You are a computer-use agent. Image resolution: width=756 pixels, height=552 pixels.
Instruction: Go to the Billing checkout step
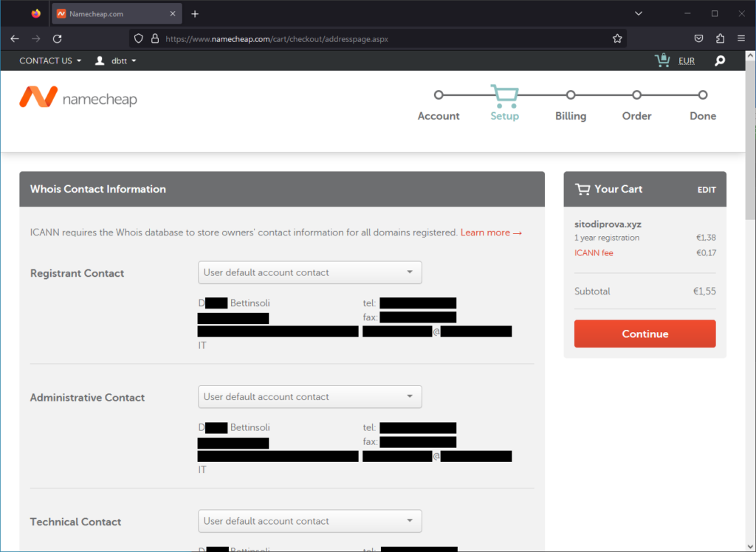click(571, 105)
